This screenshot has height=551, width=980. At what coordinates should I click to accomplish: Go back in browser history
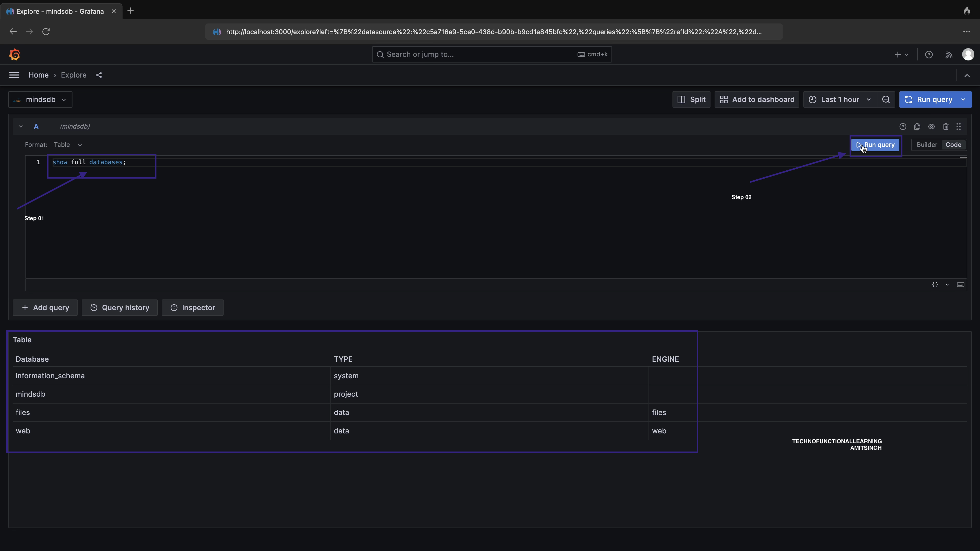coord(13,32)
